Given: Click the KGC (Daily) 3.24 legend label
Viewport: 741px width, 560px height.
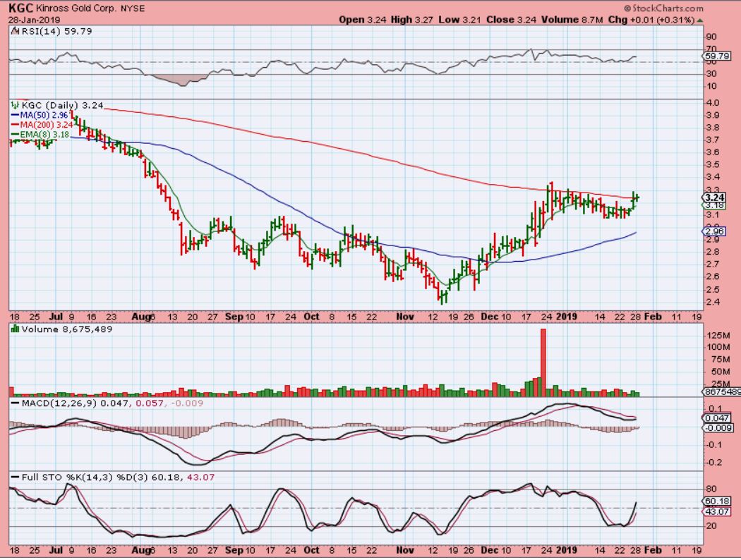Looking at the screenshot, I should pos(62,105).
